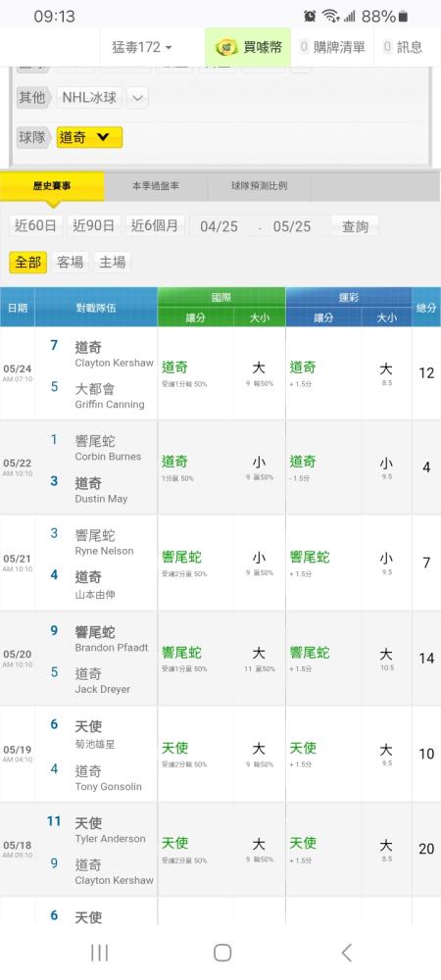Click total score 14 in 05/20 row
Image resolution: width=441 pixels, height=980 pixels.
426,659
